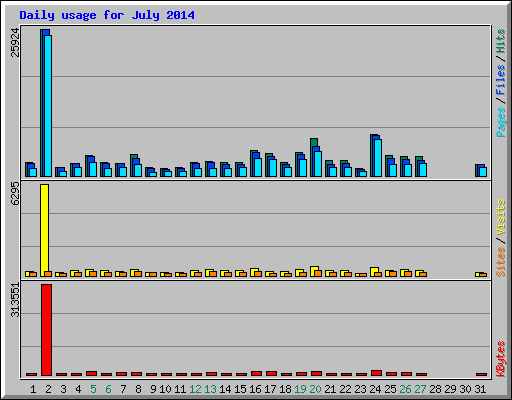Click day label 18 on the x-axis

(285, 389)
